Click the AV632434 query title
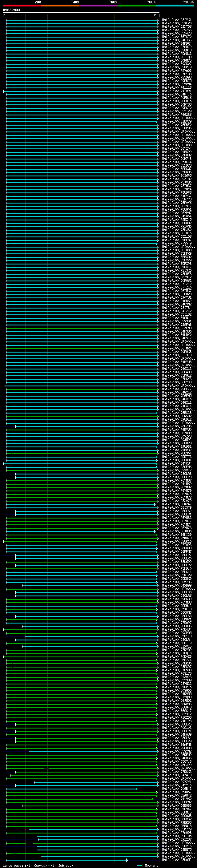The width and height of the screenshot is (197, 868). click(11, 10)
